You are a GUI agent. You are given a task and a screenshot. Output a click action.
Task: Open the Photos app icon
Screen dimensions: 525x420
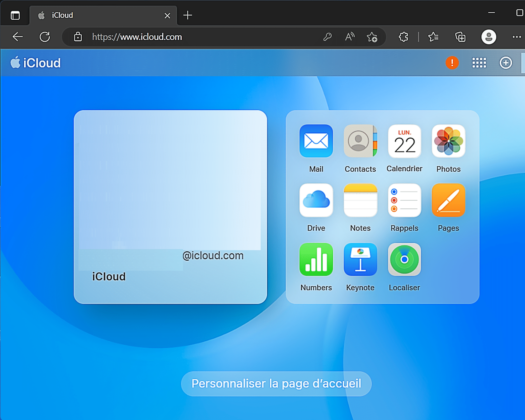pyautogui.click(x=448, y=141)
